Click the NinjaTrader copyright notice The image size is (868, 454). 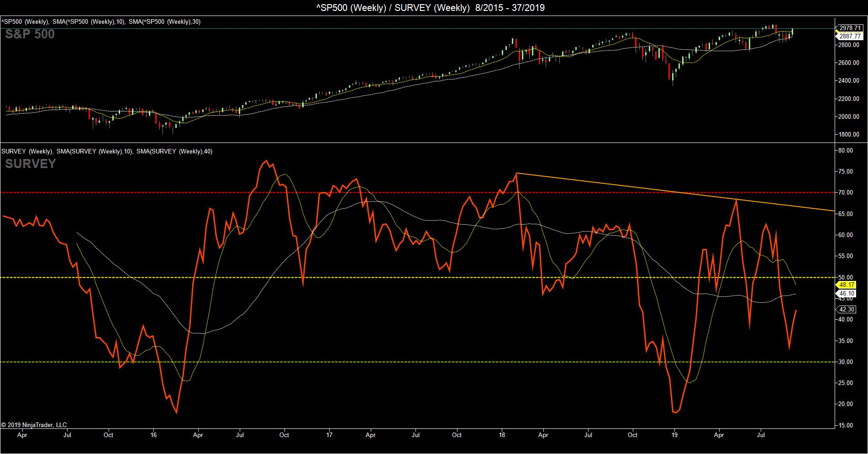(34, 425)
